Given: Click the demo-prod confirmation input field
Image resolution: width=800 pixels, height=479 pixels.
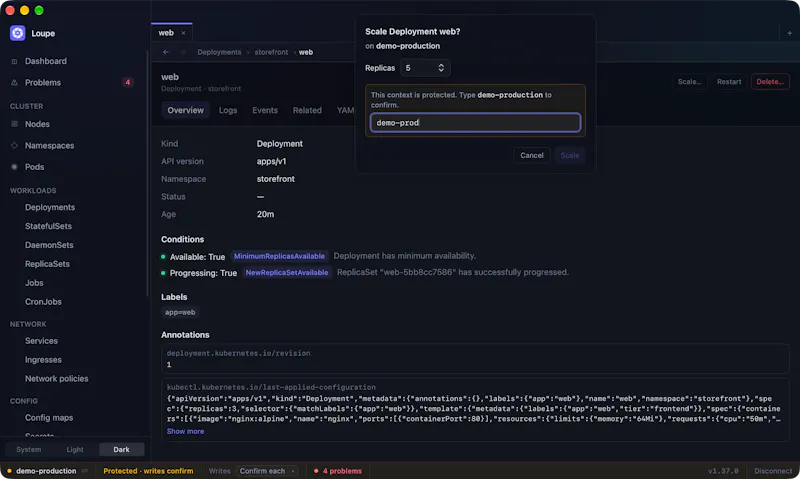Looking at the screenshot, I should [475, 122].
